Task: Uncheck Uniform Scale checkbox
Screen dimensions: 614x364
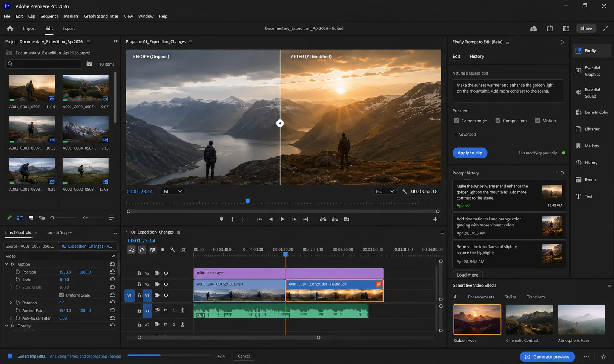Action: click(61, 295)
